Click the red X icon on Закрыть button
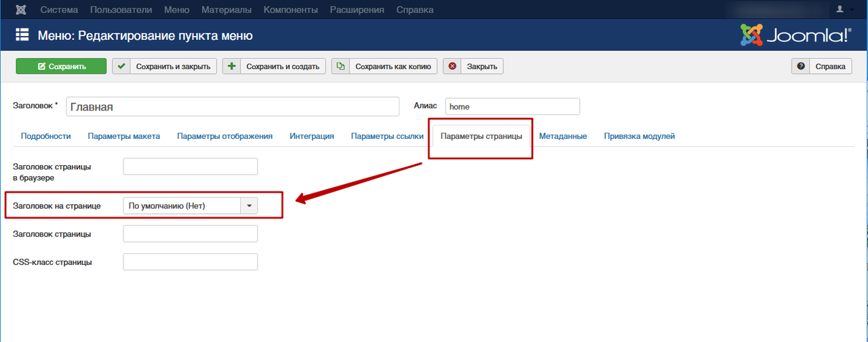Viewport: 868px width, 342px height. click(x=452, y=66)
